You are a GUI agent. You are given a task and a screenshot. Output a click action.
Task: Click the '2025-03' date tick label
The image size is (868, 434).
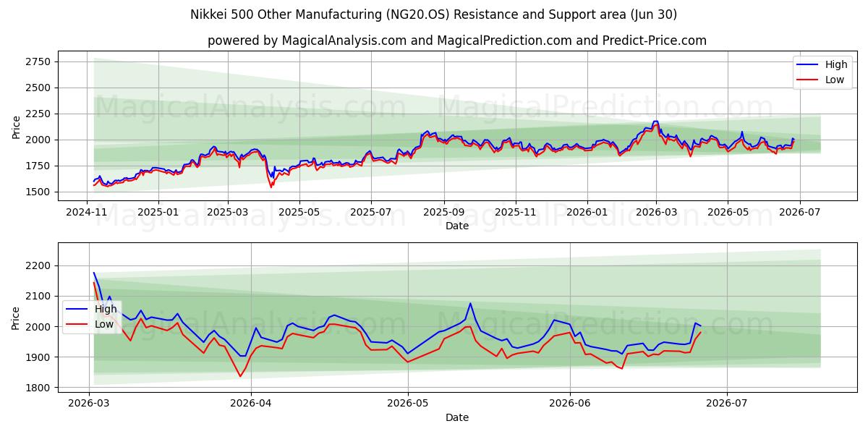pos(228,213)
